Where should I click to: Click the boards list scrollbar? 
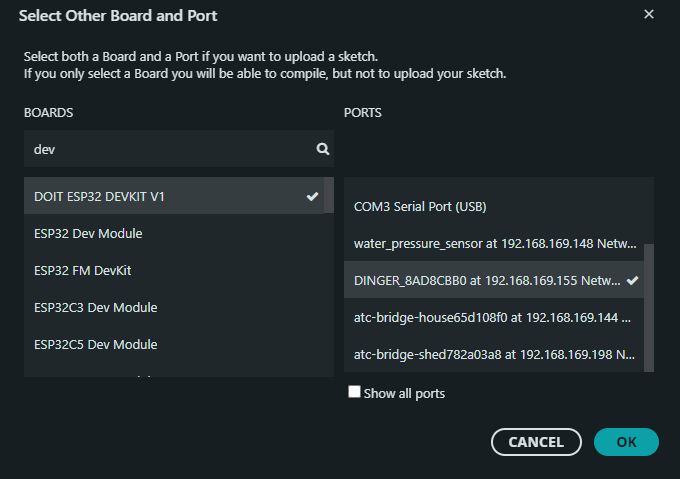tap(329, 195)
